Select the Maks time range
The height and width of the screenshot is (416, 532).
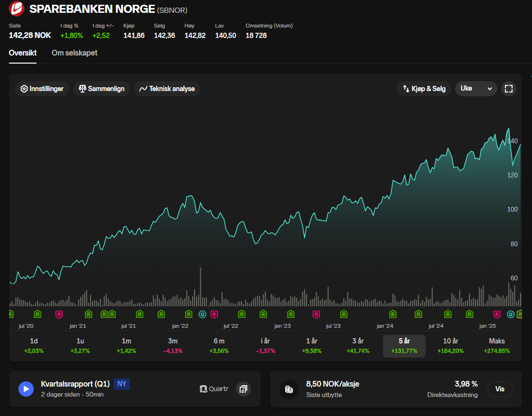point(497,346)
